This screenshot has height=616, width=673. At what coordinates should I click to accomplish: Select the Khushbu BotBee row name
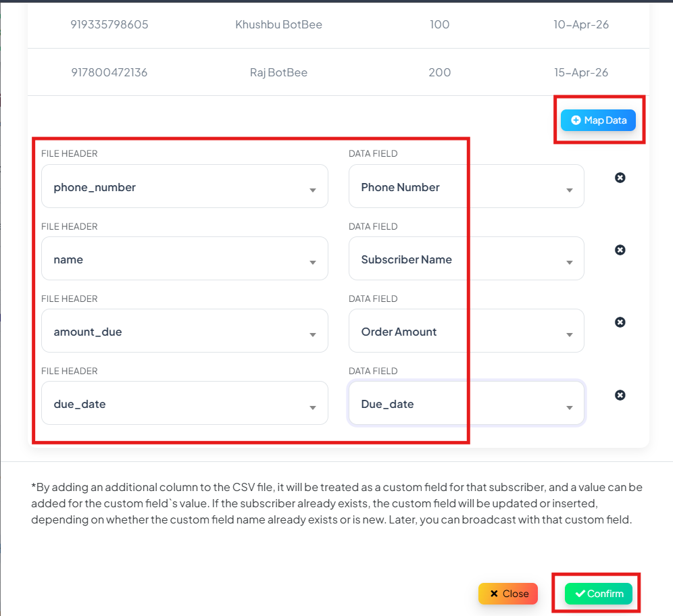click(x=278, y=24)
